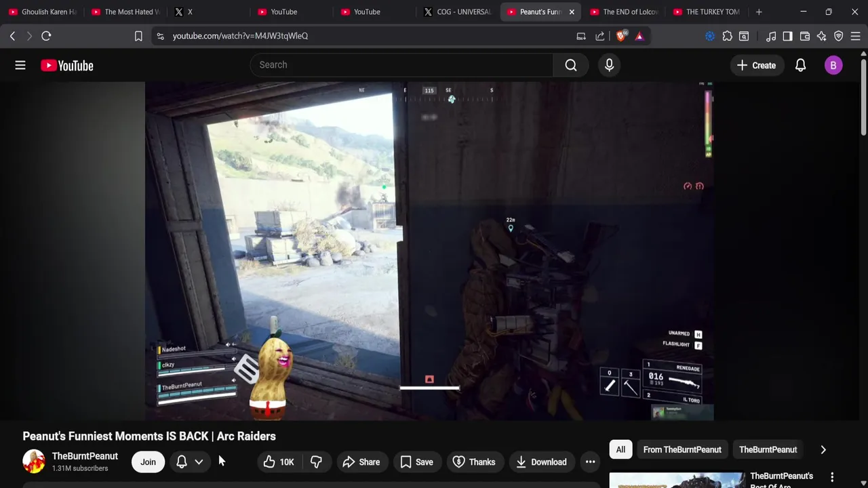Open the magnifier window toolbar icon
Screen dimensions: 868x488
click(744, 36)
